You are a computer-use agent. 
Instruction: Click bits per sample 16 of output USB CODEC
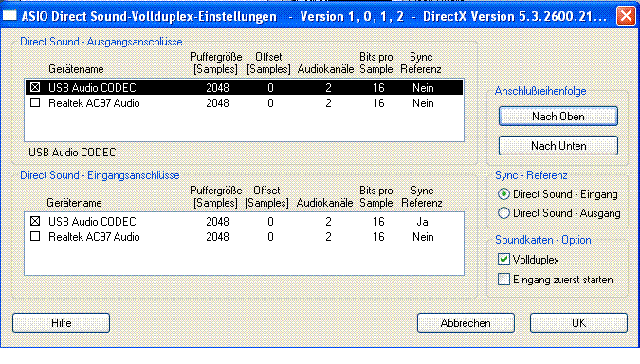point(378,88)
